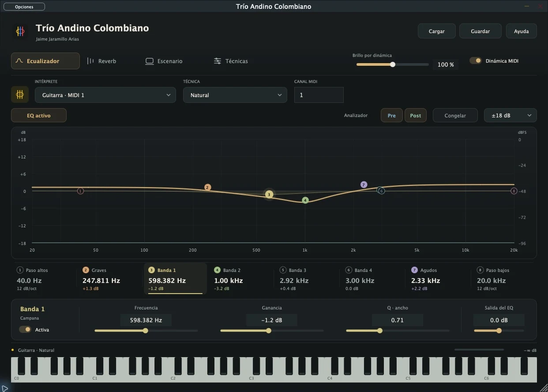The height and width of the screenshot is (392, 548).
Task: Select EQ node 4 on the curve
Action: (305, 200)
